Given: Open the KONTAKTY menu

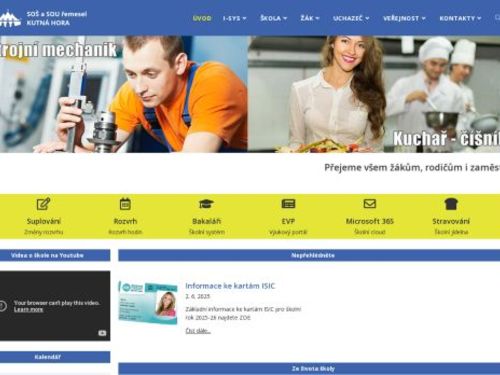Looking at the screenshot, I should (x=460, y=18).
